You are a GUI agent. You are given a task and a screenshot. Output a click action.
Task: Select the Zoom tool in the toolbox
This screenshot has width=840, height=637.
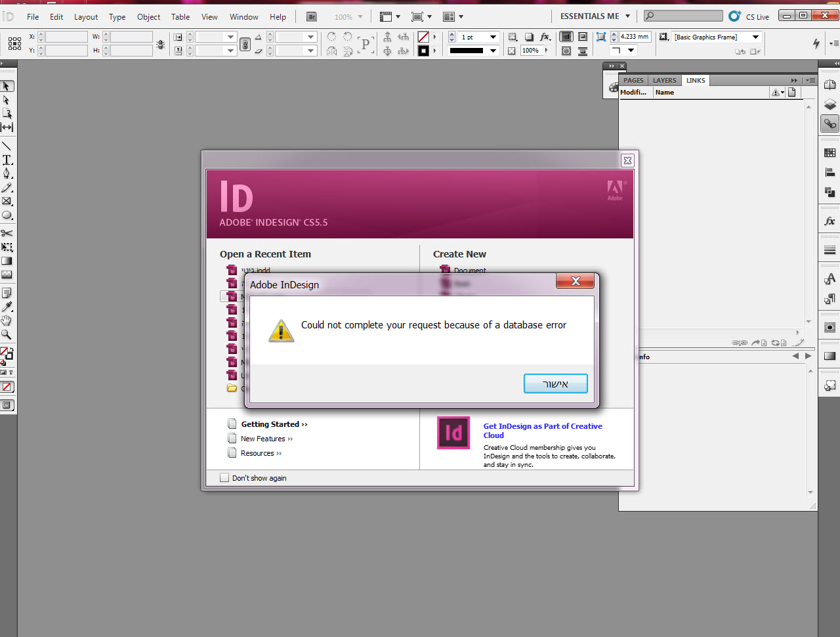(x=7, y=334)
